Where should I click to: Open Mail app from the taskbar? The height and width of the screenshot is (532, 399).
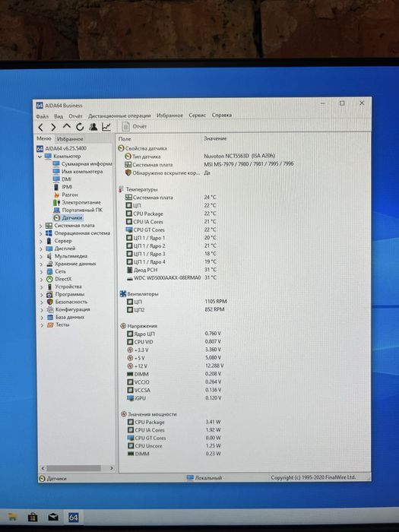pos(53,517)
